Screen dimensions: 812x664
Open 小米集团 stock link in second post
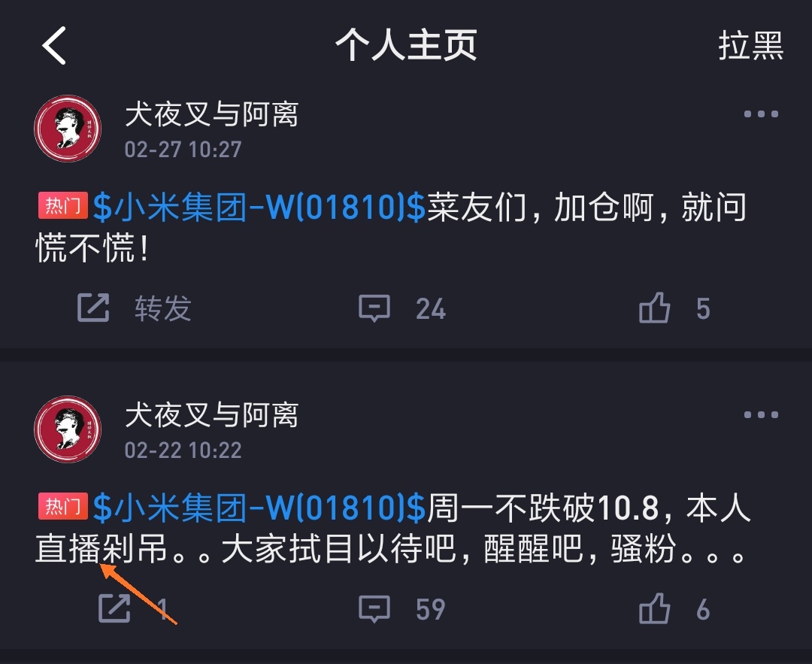tap(259, 507)
